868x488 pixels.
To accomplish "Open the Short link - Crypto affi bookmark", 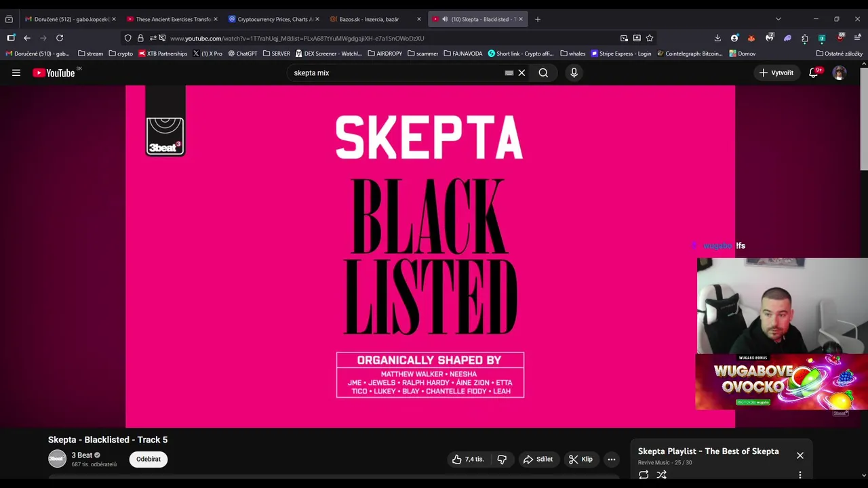I will (x=521, y=54).
